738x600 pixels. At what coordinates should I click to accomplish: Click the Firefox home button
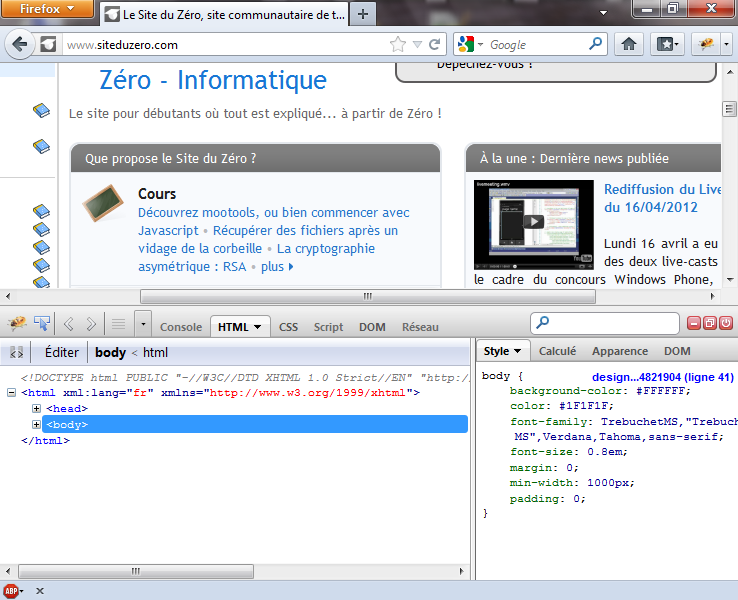point(629,44)
